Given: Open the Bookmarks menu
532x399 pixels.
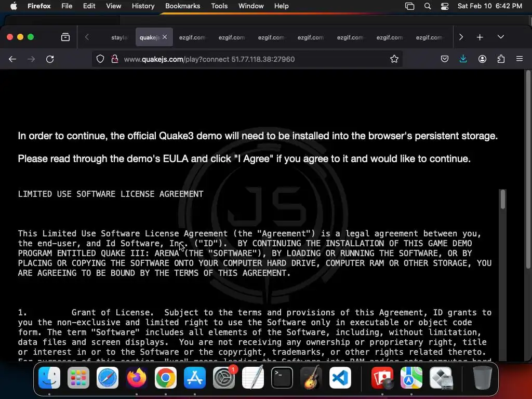Looking at the screenshot, I should point(182,6).
